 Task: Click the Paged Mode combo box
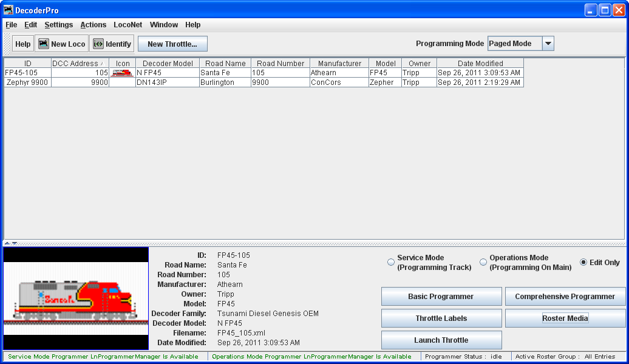[x=514, y=44]
